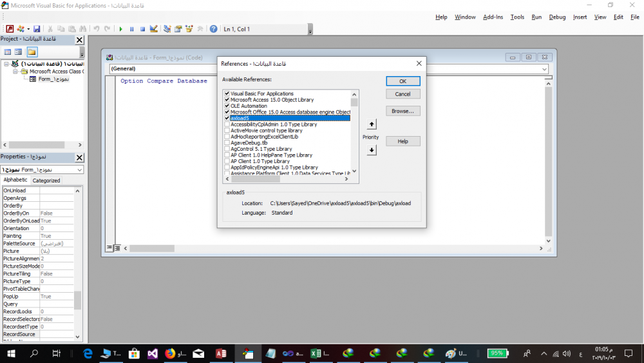
Task: Open Excel from the Windows taskbar
Action: coord(320,353)
